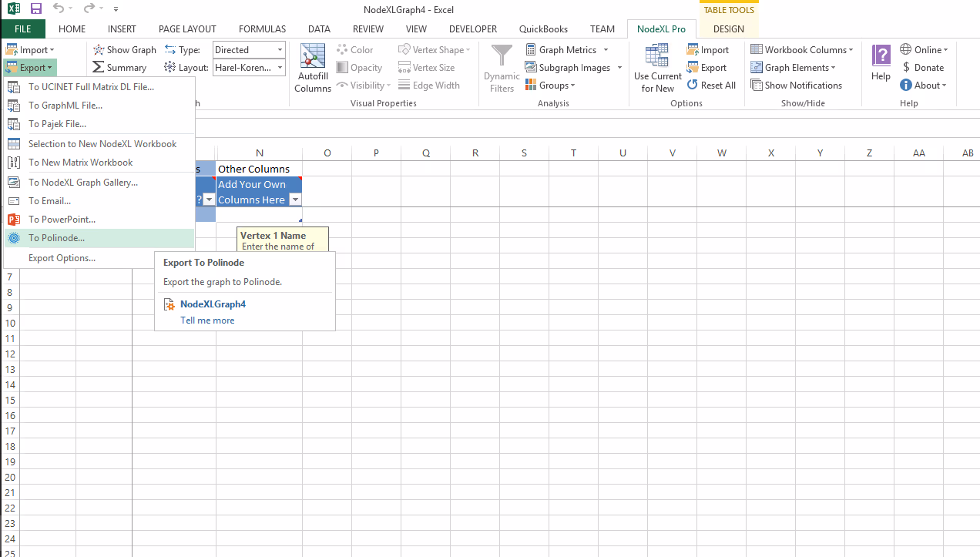Choose To GraphML File export option
The width and height of the screenshot is (980, 557).
(99, 106)
